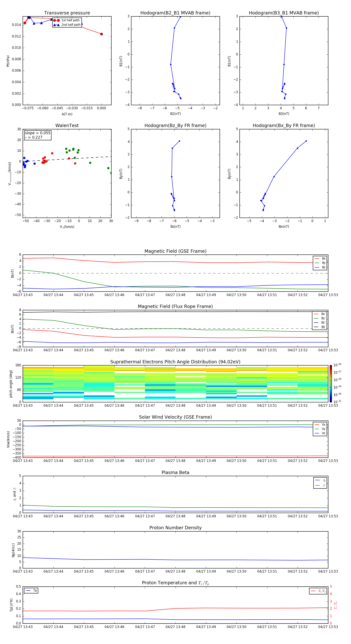Click the Vy legend entry in velocity panel
This screenshot has height=644, width=351.
pos(320,429)
